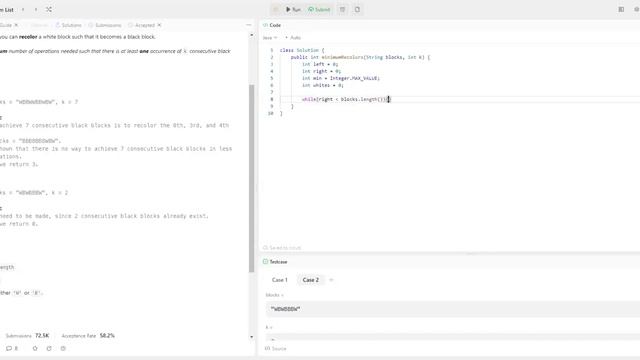
Task: Toggle the Auto setting in the editor
Action: (x=293, y=38)
